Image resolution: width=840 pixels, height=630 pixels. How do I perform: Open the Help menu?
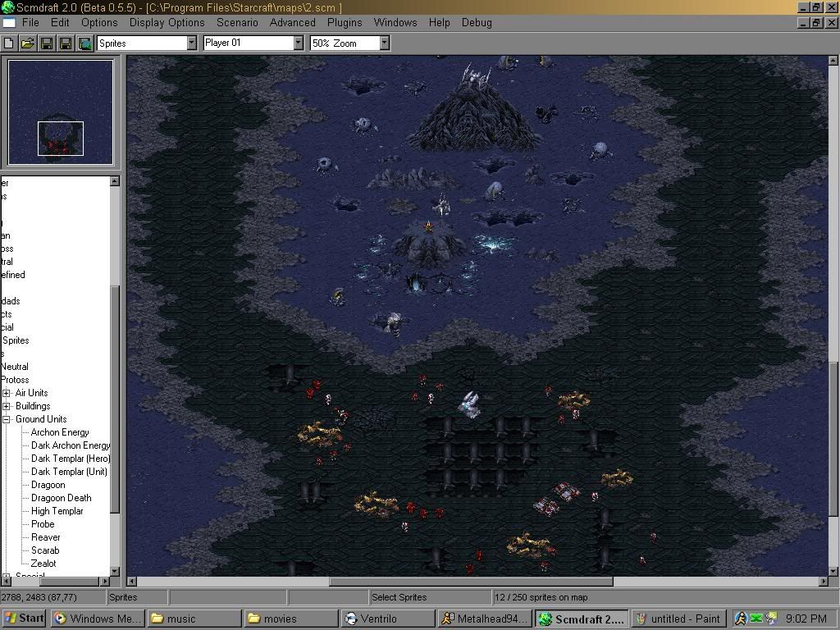[x=440, y=22]
